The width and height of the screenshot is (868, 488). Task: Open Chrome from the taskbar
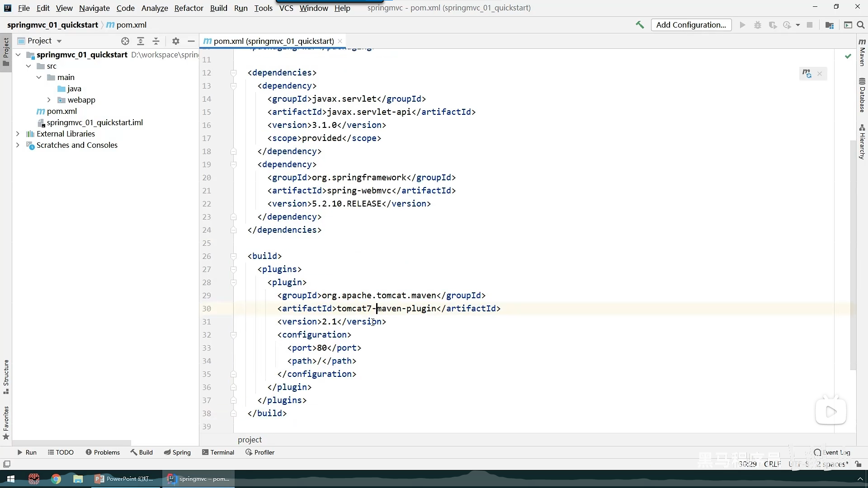[56, 479]
